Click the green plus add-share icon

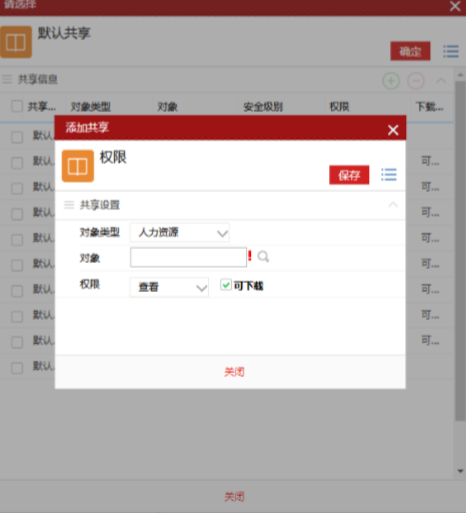pyautogui.click(x=391, y=81)
